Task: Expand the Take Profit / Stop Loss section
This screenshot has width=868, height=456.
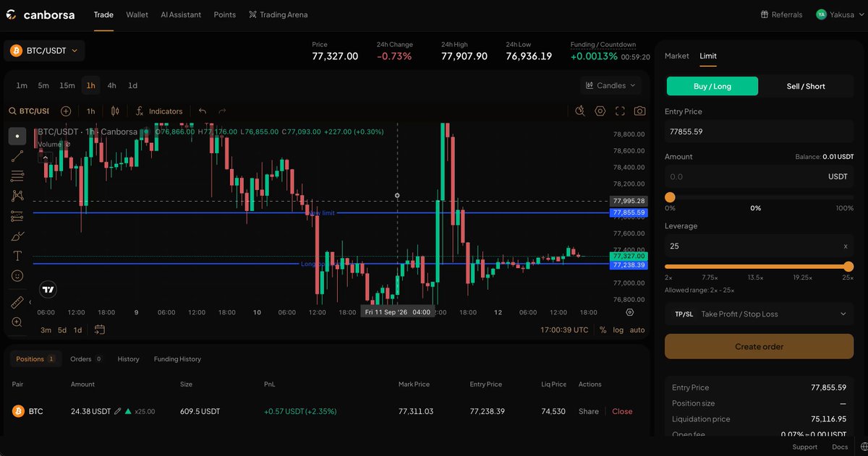Action: (759, 314)
